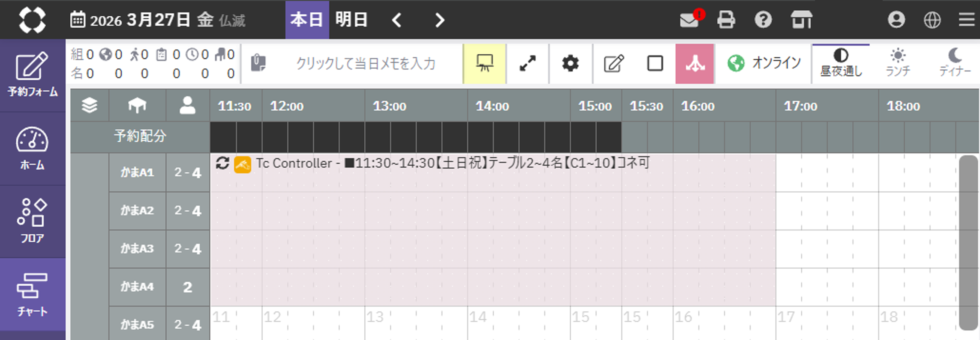
Task: Click the 予約配分 row label
Action: point(140,137)
